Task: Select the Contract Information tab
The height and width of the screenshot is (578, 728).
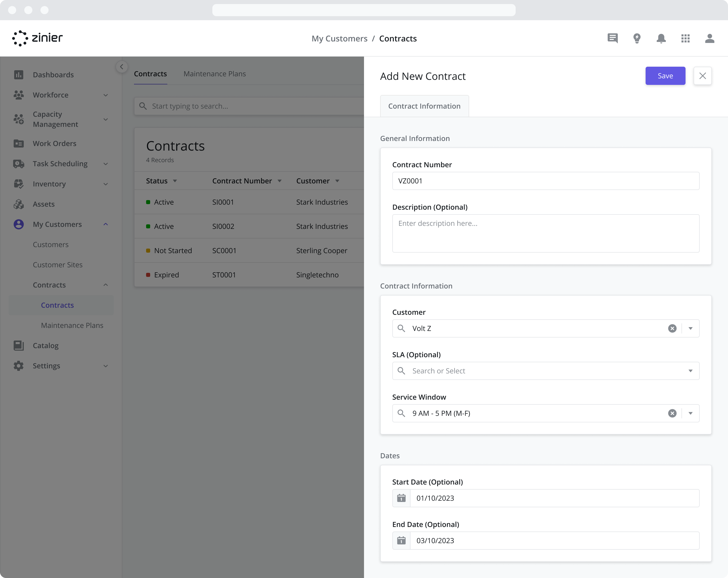Action: [424, 106]
